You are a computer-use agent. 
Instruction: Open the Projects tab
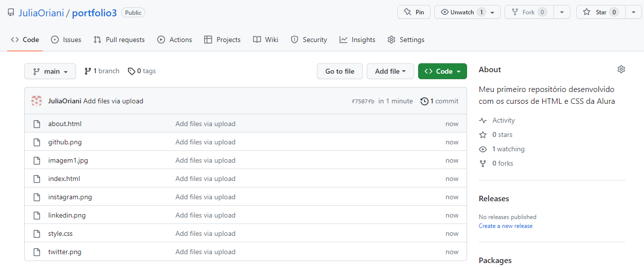[x=222, y=40]
